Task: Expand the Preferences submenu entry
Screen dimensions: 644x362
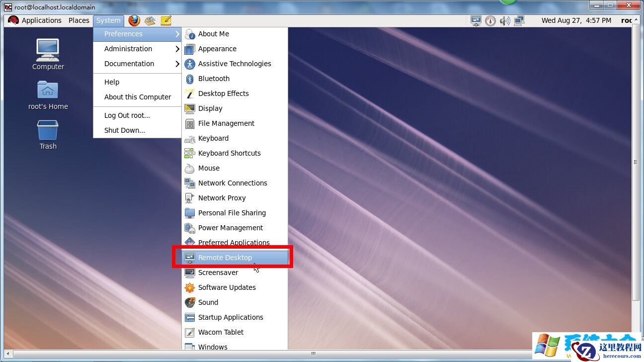Action: (x=137, y=34)
